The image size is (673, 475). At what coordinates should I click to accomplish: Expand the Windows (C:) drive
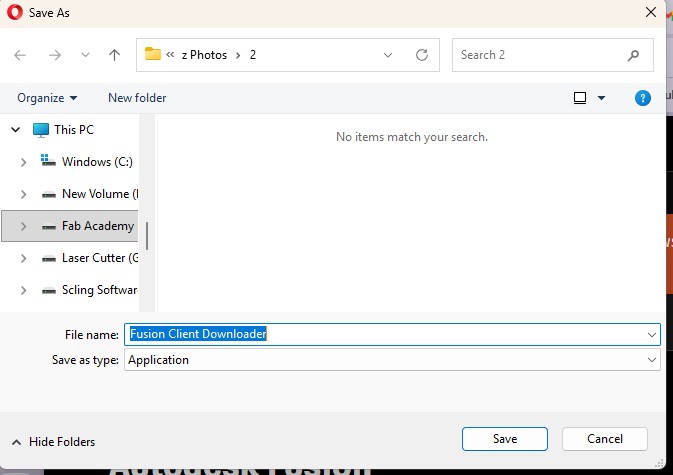[x=23, y=162]
